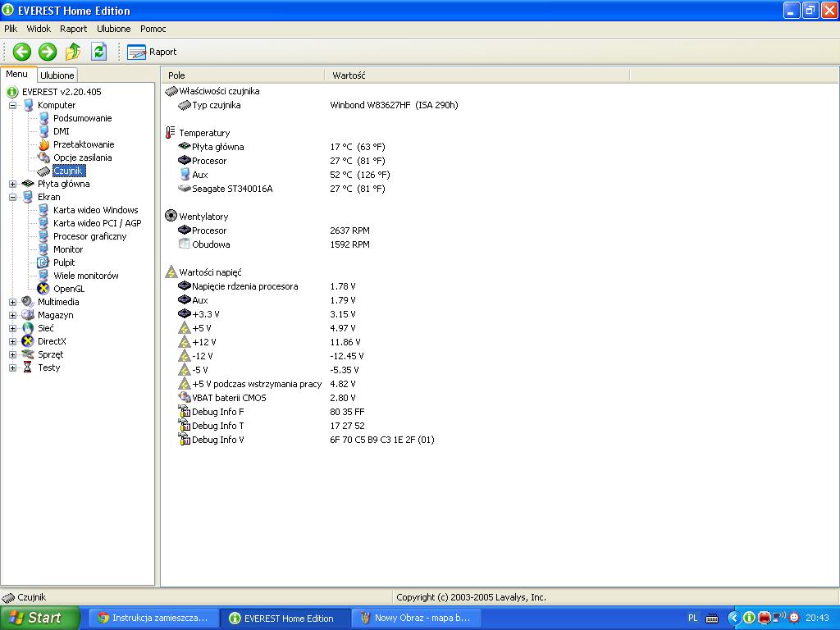Open the Plik menu
The height and width of the screenshot is (630, 840).
[11, 29]
